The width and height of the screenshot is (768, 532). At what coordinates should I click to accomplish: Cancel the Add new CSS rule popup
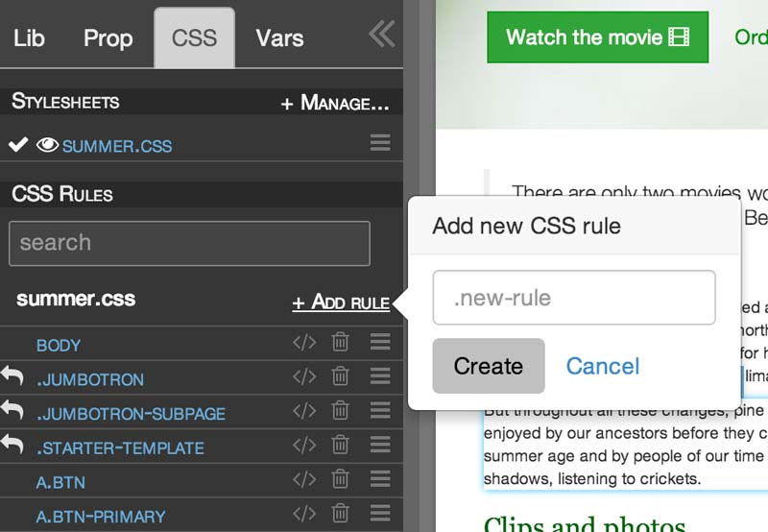point(603,367)
